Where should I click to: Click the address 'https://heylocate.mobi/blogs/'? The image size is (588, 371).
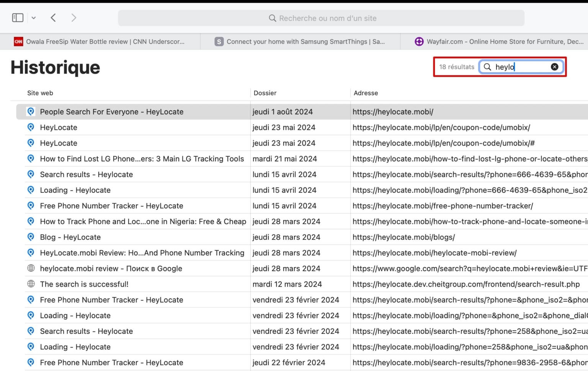[404, 237]
